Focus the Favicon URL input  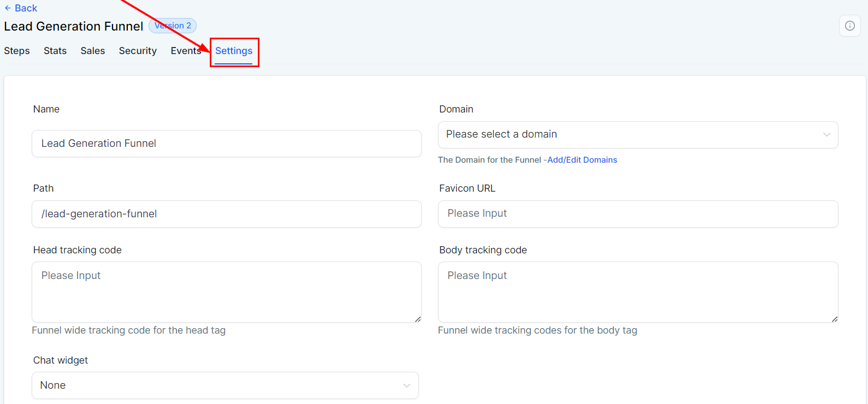coord(638,214)
